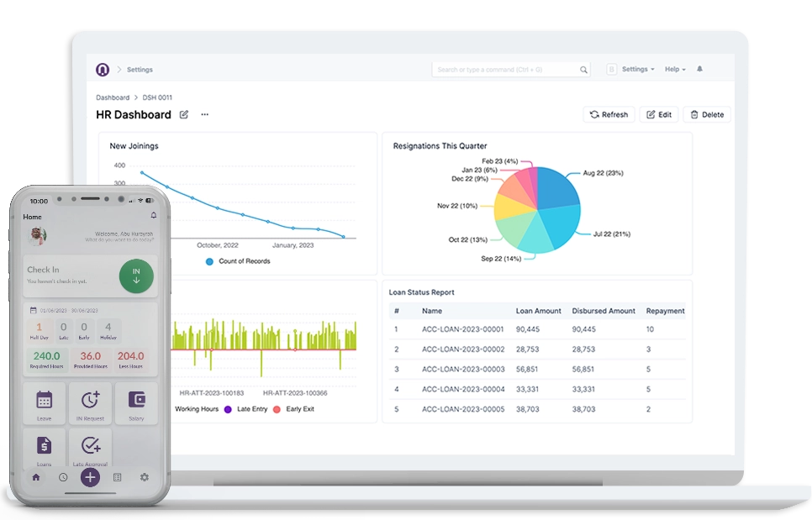The height and width of the screenshot is (520, 812).
Task: Select the Nov 22 (10%) pie label
Action: coord(456,206)
